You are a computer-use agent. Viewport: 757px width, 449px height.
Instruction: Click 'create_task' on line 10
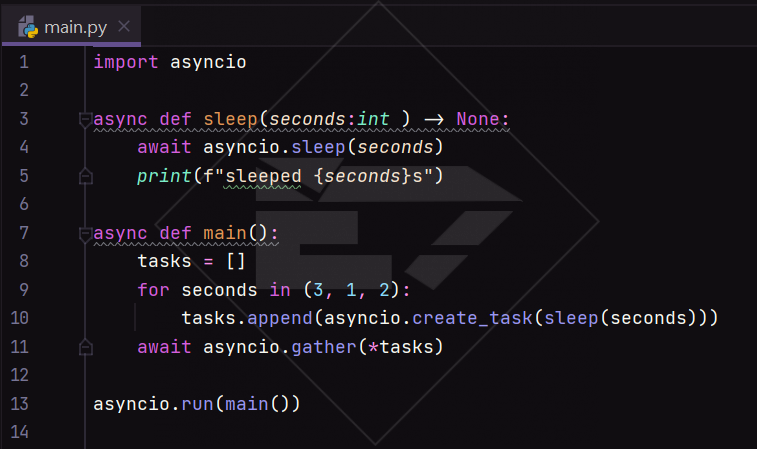472,318
